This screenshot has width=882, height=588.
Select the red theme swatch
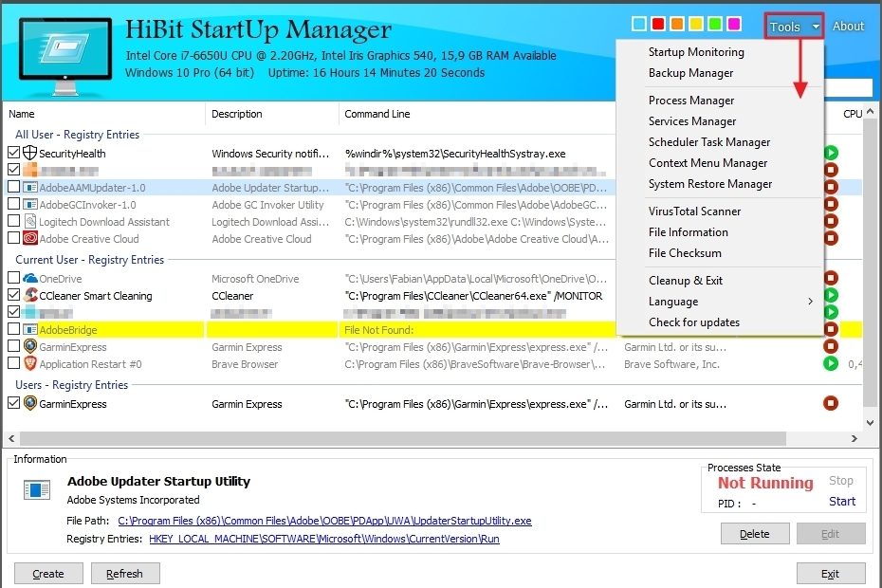658,24
